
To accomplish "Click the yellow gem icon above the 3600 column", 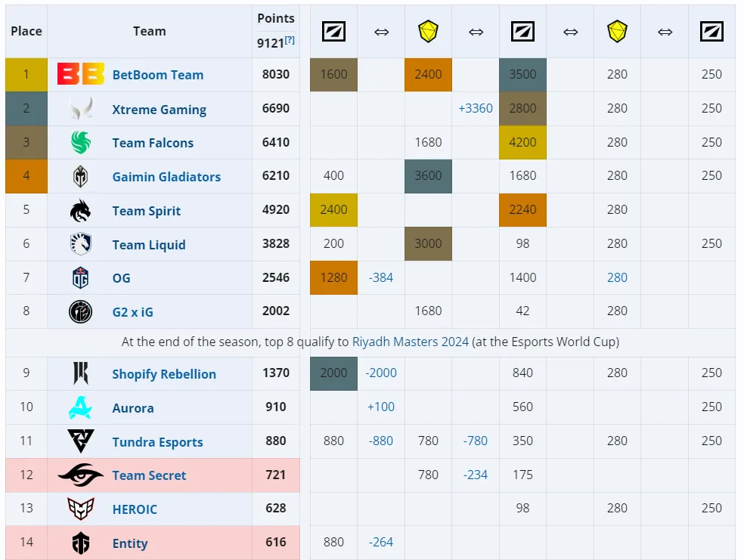I will (x=428, y=31).
